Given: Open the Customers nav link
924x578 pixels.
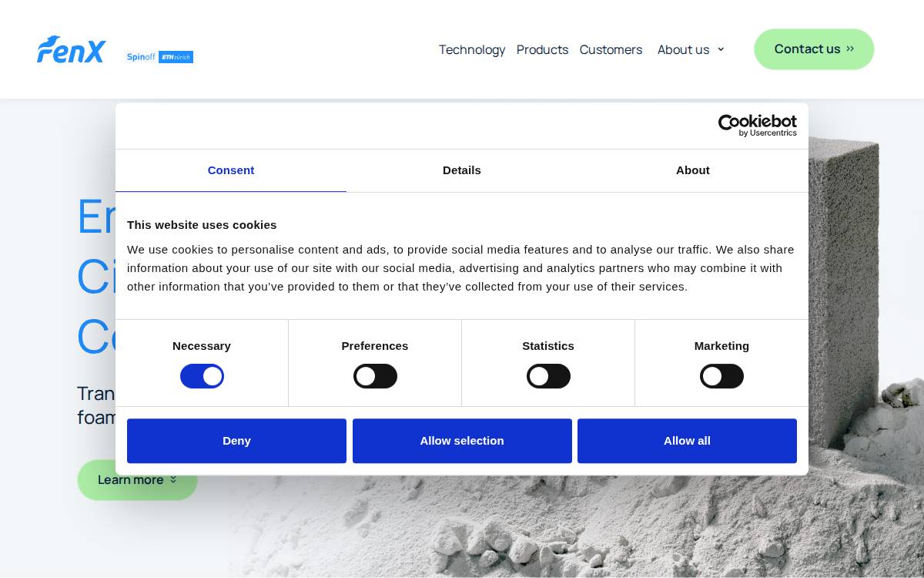Looking at the screenshot, I should [611, 49].
